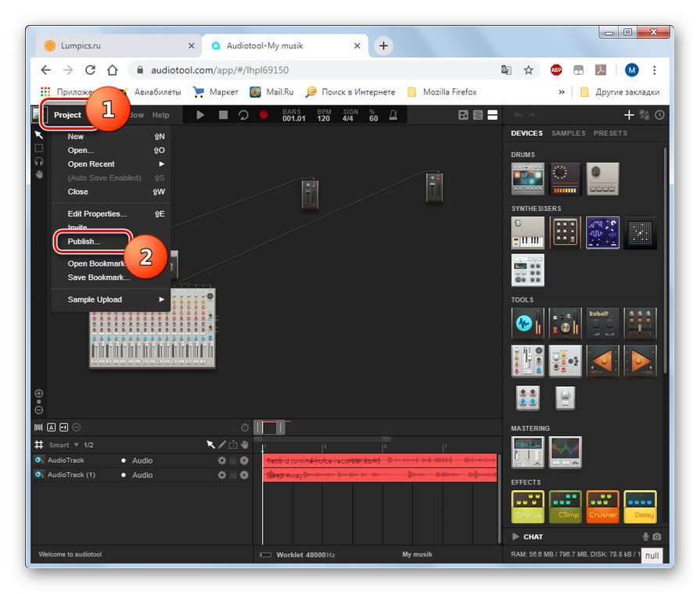Add the Kobolt mixer tool

[602, 324]
